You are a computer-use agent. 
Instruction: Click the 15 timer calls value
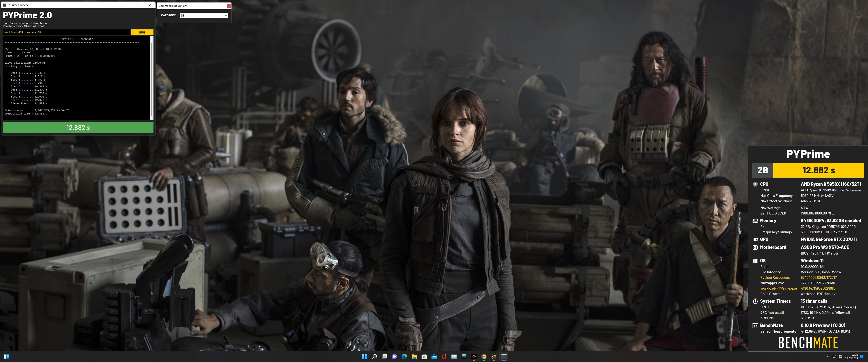coord(814,301)
